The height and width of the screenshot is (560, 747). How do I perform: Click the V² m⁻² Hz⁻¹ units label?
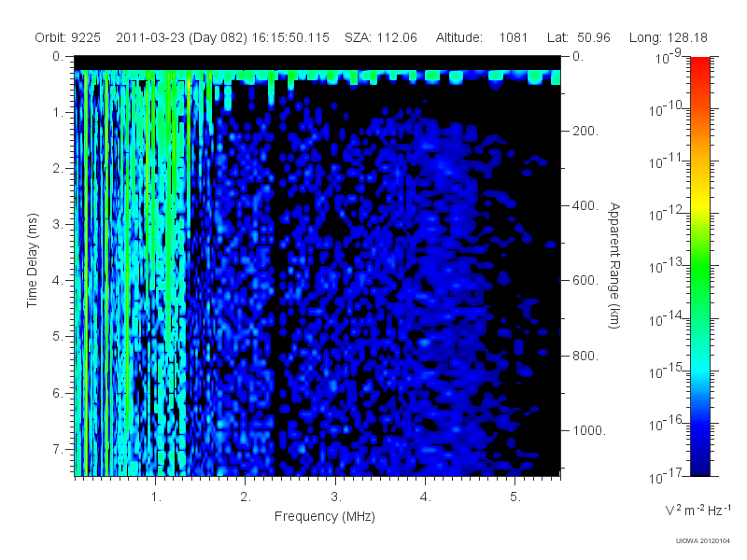698,510
